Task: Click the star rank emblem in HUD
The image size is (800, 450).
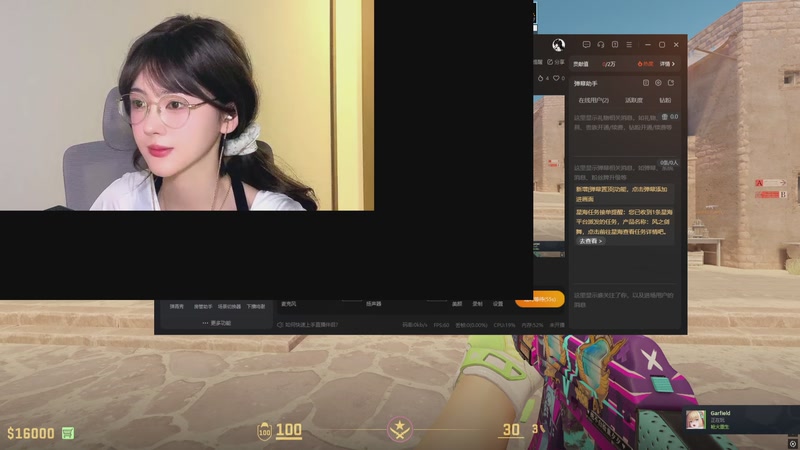Action: [x=400, y=429]
